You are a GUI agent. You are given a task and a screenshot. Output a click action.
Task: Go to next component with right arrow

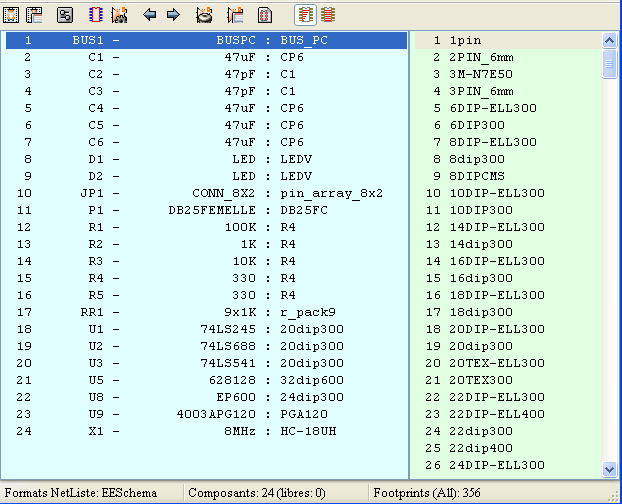tap(173, 15)
